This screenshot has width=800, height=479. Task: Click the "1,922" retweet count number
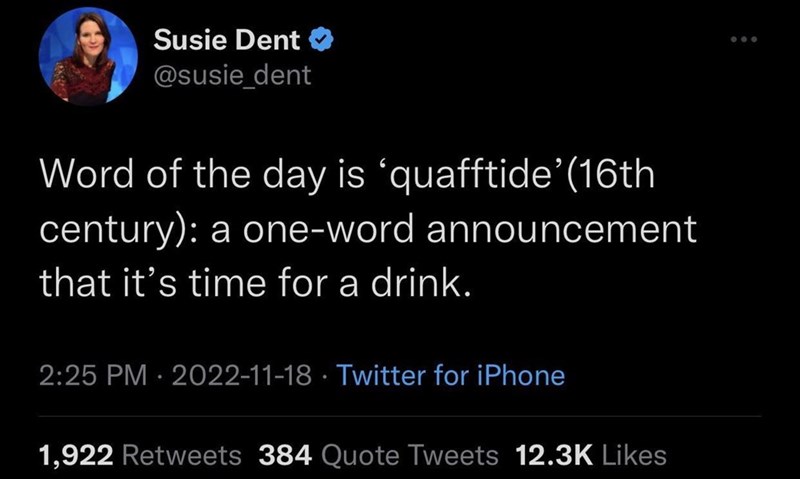coord(77,455)
